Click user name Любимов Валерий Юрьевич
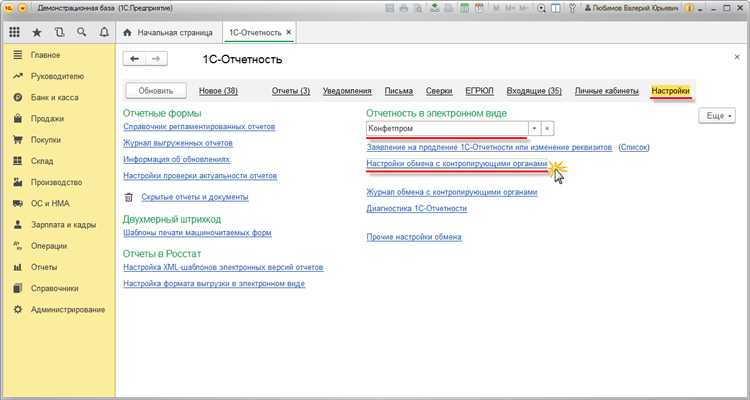 [x=632, y=8]
